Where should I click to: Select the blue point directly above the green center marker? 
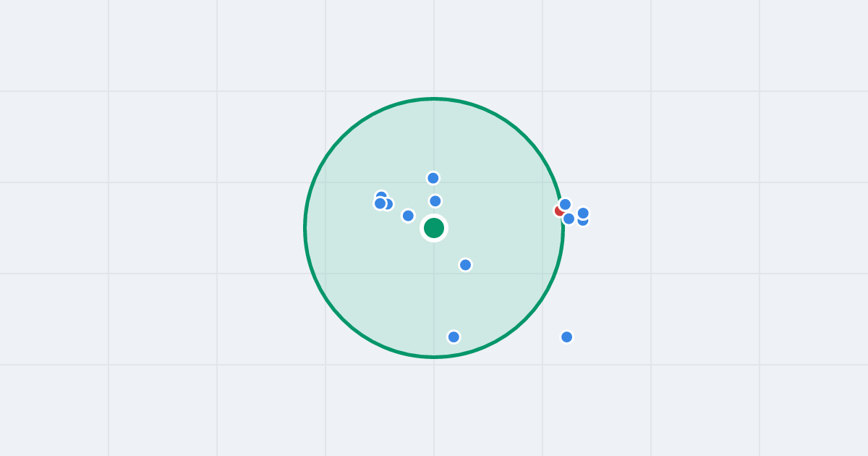click(x=435, y=201)
